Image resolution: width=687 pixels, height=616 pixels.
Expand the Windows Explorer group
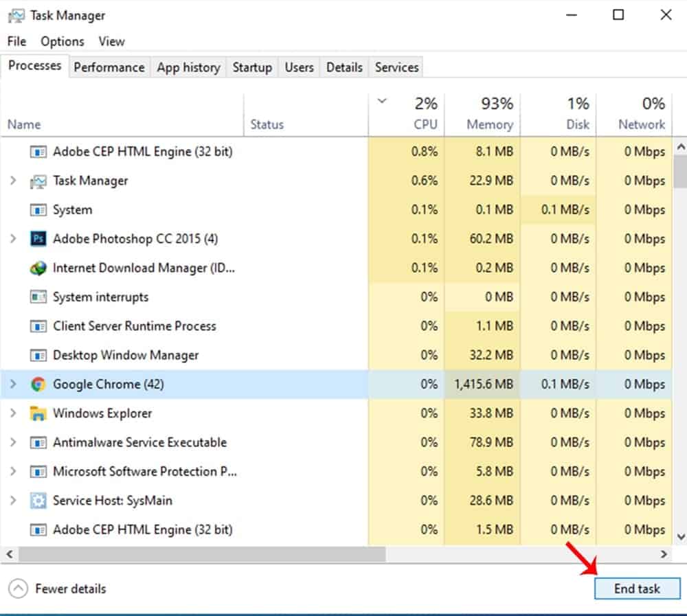pos(13,413)
